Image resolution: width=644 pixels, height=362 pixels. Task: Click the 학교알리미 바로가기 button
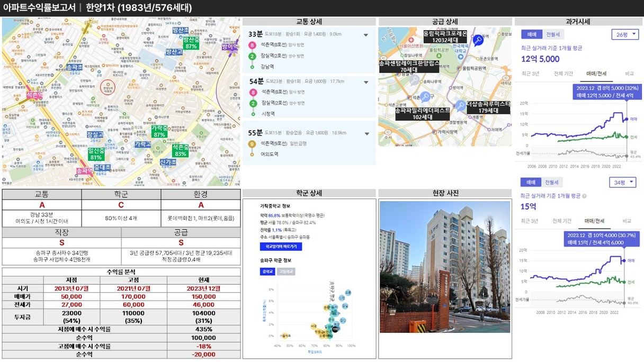coord(281,247)
